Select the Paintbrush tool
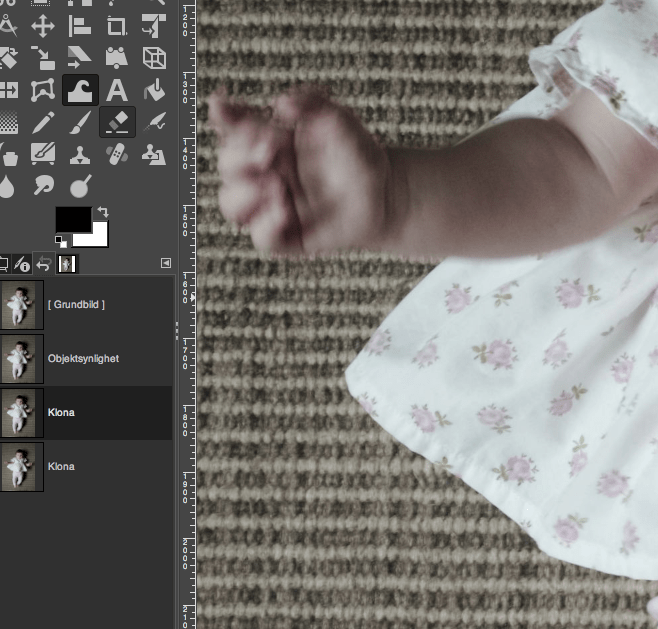 point(80,123)
